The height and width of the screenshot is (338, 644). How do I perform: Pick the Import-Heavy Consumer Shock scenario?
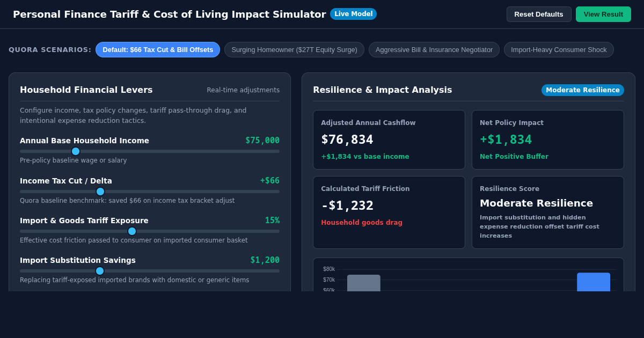coord(559,50)
